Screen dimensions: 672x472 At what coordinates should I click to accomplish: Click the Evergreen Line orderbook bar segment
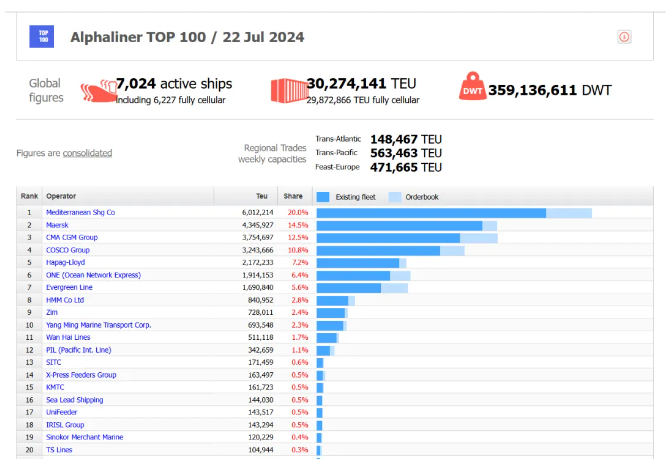394,288
